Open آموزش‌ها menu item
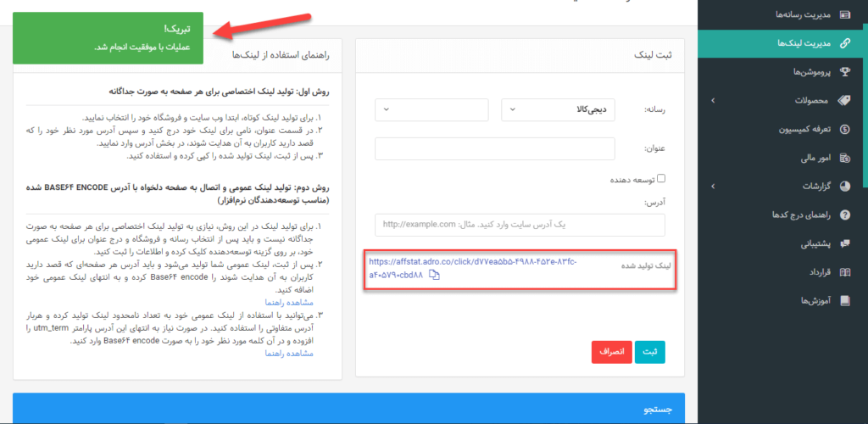 816,301
